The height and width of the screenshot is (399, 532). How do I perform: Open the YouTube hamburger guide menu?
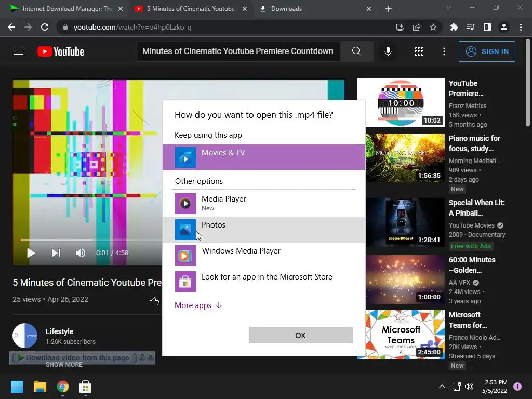19,51
